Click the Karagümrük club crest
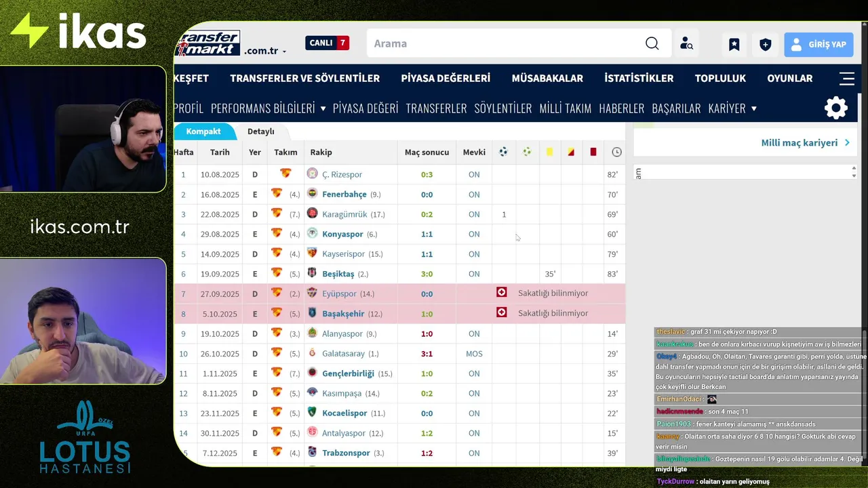Viewport: 868px width, 488px height. pos(312,214)
